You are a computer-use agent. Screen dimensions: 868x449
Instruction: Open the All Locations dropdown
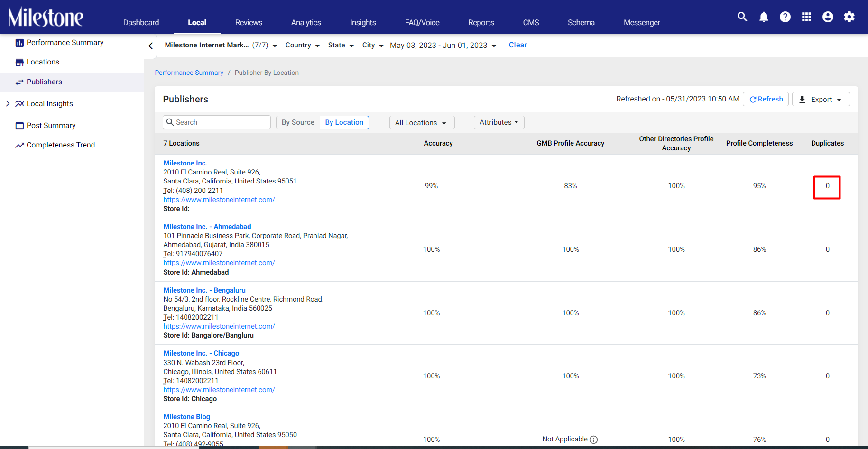(422, 123)
